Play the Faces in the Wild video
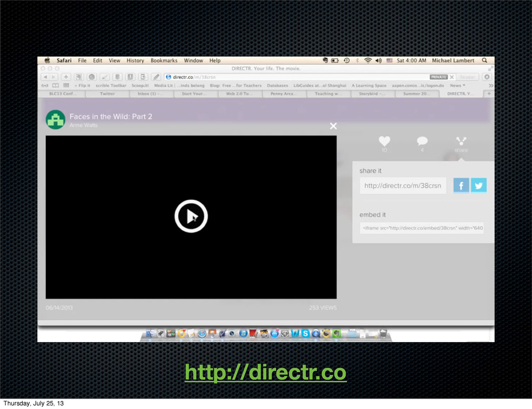This screenshot has width=532, height=409. tap(191, 216)
